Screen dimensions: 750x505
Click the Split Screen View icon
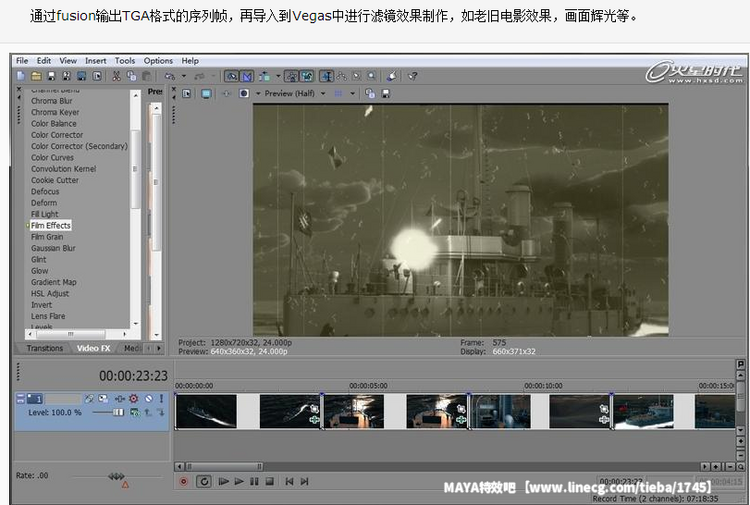tap(244, 94)
